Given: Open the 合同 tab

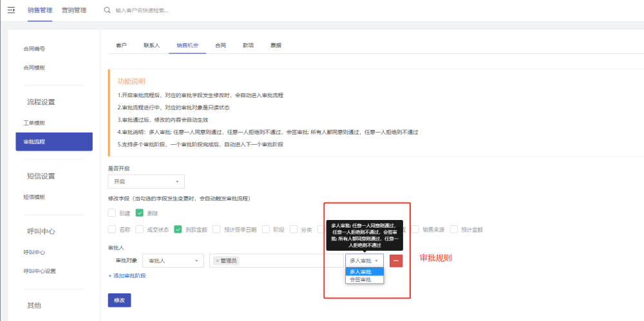Looking at the screenshot, I should click(x=220, y=46).
